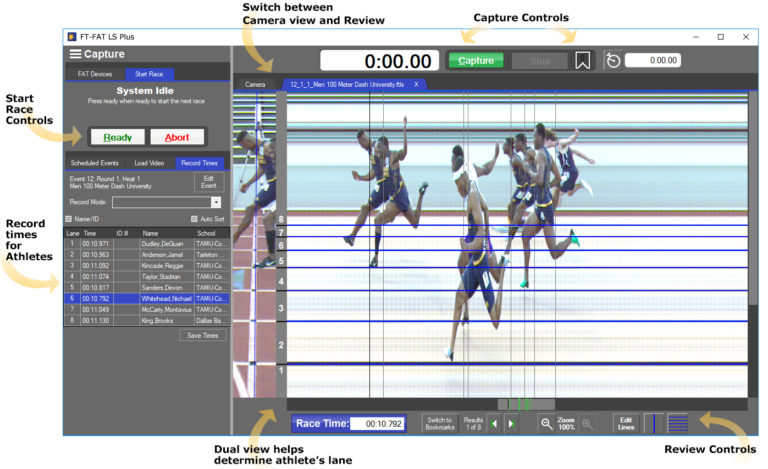Click the Abort button

click(x=176, y=137)
